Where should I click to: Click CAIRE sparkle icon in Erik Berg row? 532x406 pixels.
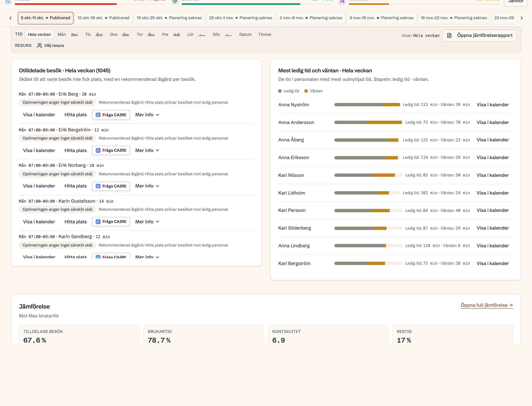(98, 115)
